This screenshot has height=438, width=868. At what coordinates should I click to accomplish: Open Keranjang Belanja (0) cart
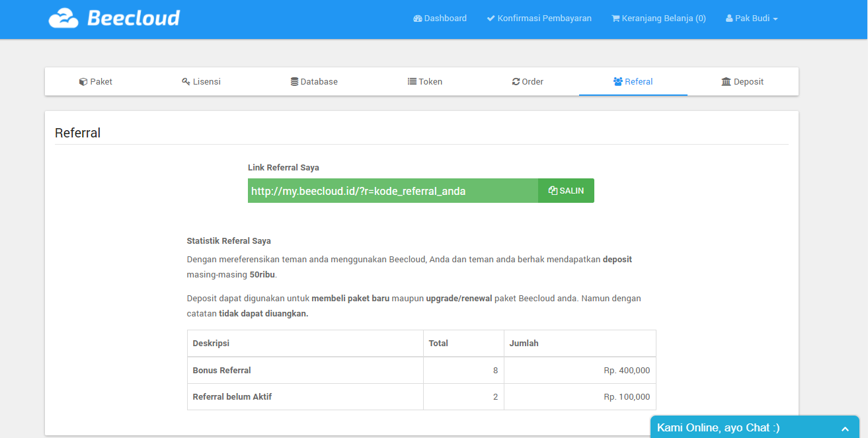coord(658,18)
